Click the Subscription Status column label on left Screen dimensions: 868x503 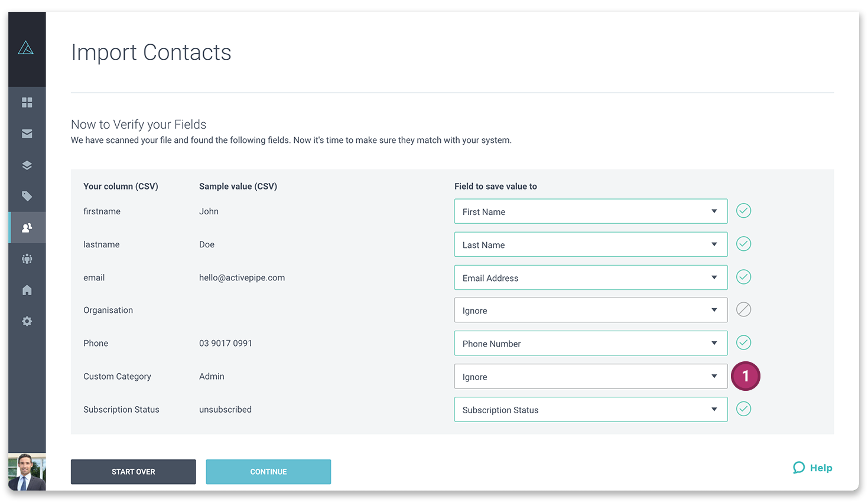point(121,409)
